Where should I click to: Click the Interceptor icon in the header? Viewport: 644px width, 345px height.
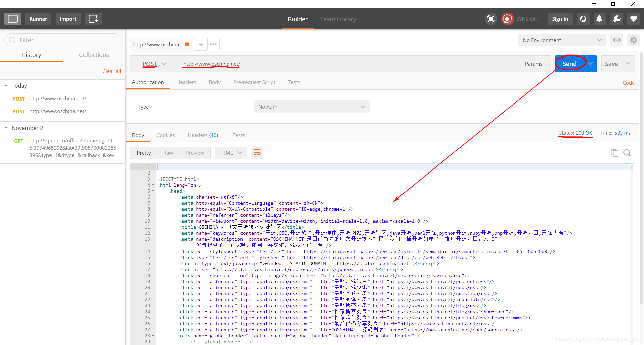coord(491,19)
